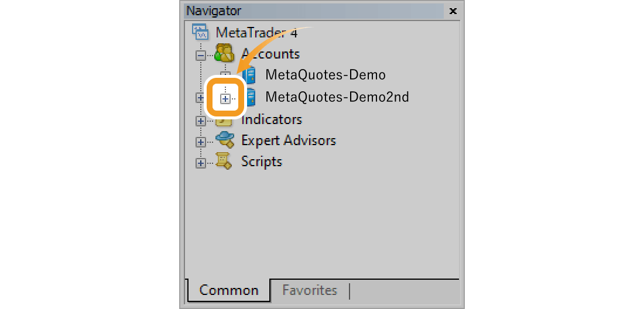Expand the Expert Advisors node
644x309 pixels.
(x=201, y=142)
